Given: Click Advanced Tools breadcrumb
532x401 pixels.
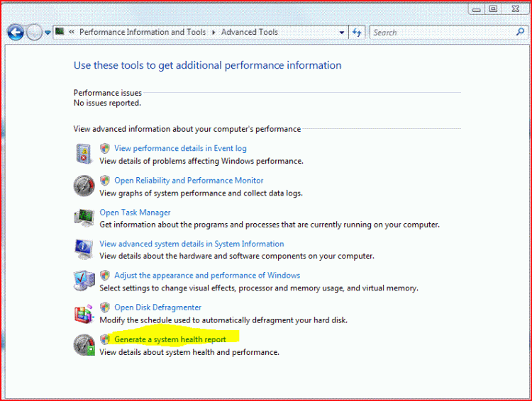Looking at the screenshot, I should (250, 32).
